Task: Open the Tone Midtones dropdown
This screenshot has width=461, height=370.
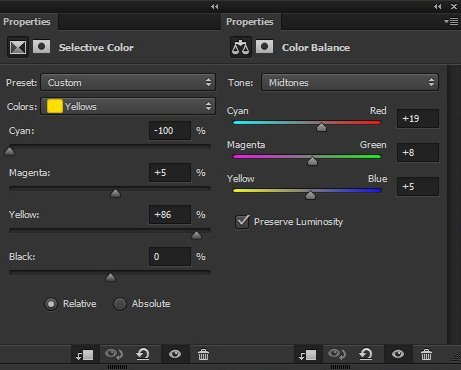Action: 350,82
